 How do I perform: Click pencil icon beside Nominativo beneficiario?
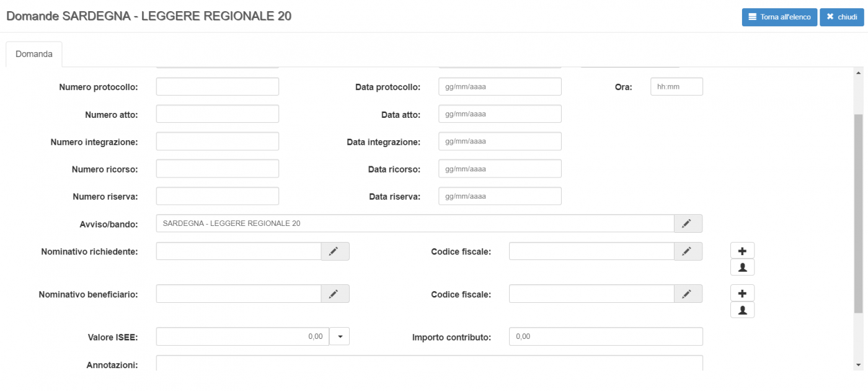point(335,294)
